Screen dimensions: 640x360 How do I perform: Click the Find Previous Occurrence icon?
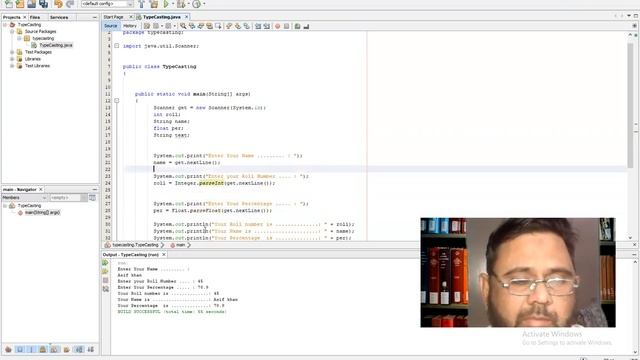coord(192,26)
